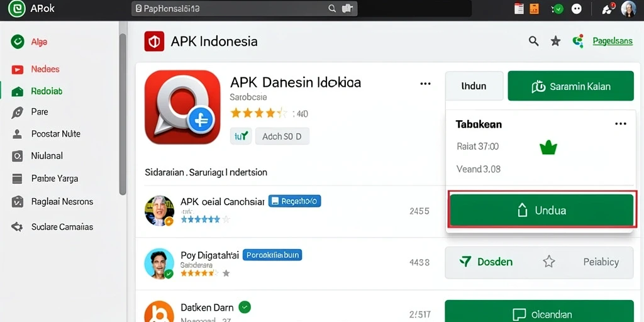Select Poostar Nulte in the sidebar
The width and height of the screenshot is (644, 322).
(x=56, y=134)
